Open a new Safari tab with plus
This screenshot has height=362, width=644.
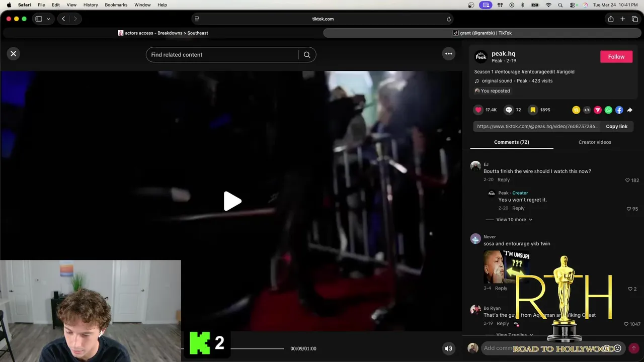point(622,19)
